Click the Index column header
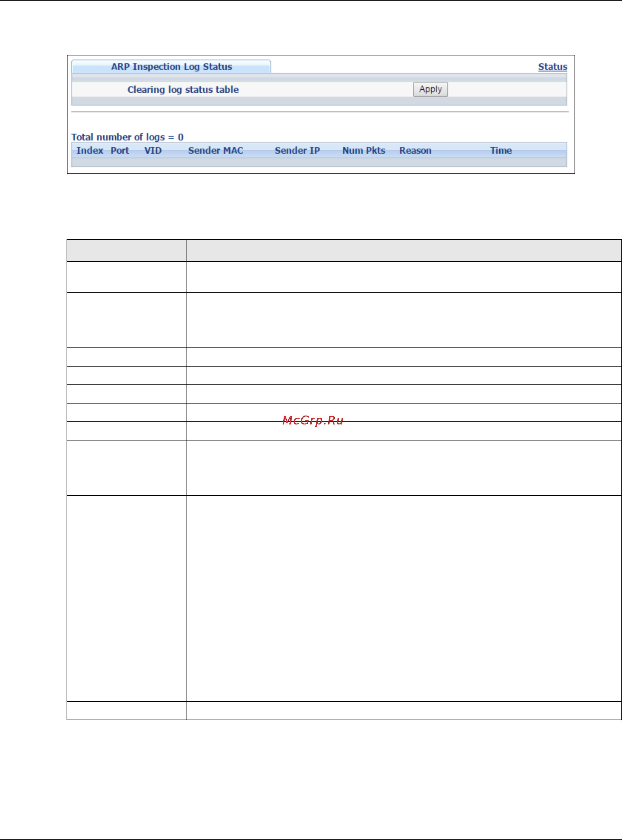This screenshot has width=622, height=840. point(90,150)
